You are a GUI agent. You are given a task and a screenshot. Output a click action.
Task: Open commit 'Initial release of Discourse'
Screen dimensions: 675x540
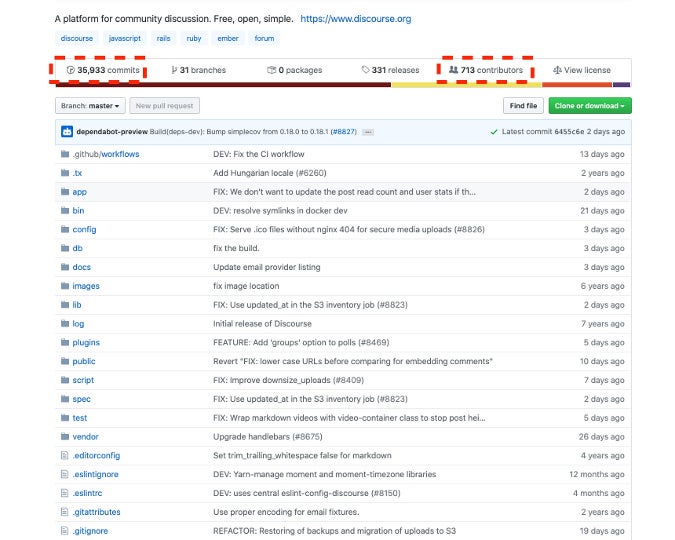(262, 324)
